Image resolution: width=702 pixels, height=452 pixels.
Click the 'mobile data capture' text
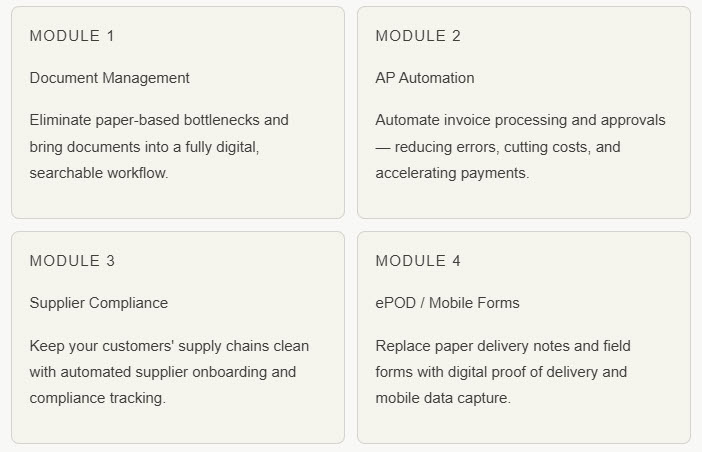point(443,398)
